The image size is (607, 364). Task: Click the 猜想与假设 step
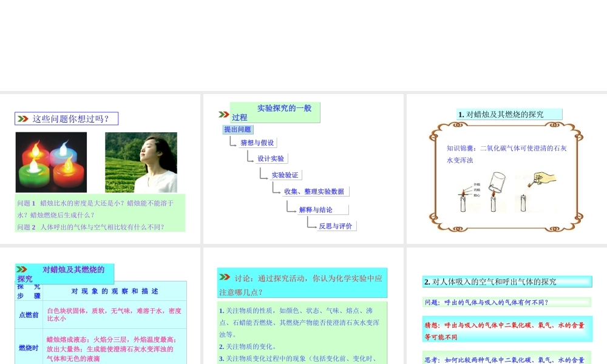(257, 143)
